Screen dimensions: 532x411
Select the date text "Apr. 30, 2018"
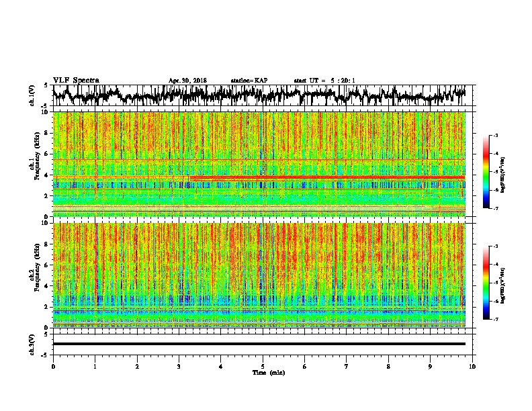[187, 81]
